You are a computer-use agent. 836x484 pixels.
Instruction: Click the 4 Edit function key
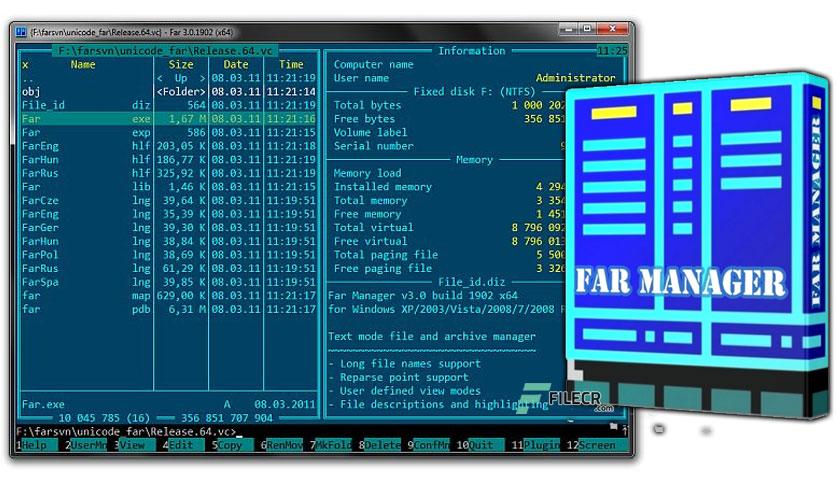(x=183, y=445)
